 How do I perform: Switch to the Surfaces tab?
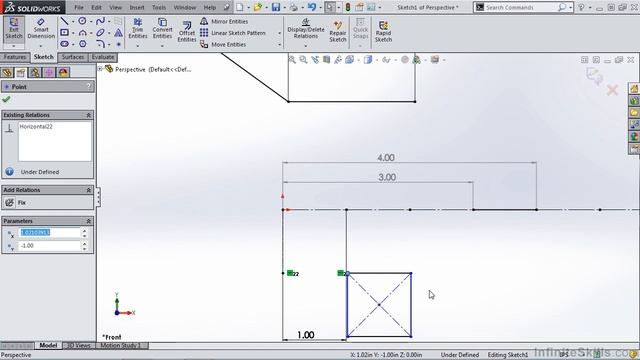pos(73,57)
